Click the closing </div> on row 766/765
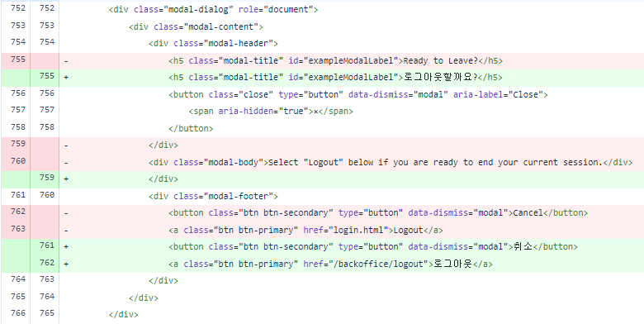The width and height of the screenshot is (644, 324). point(124,315)
